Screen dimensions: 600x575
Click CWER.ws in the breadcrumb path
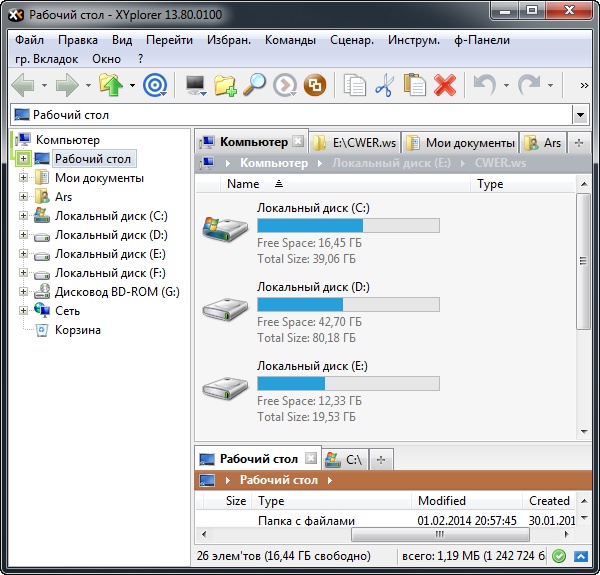500,163
